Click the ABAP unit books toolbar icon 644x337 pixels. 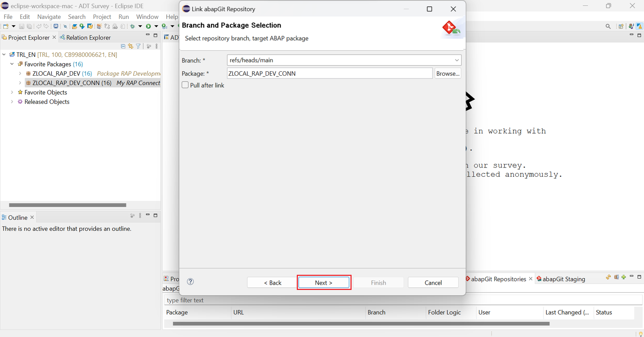99,26
